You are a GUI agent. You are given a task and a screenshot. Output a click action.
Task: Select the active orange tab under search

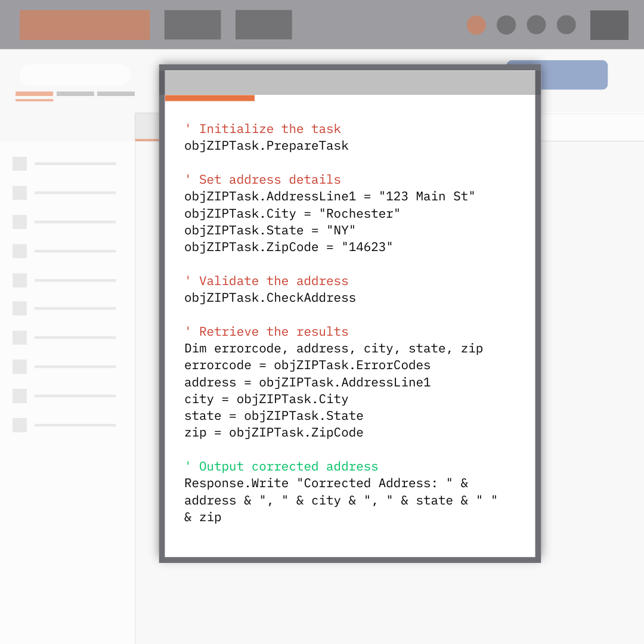click(x=34, y=94)
